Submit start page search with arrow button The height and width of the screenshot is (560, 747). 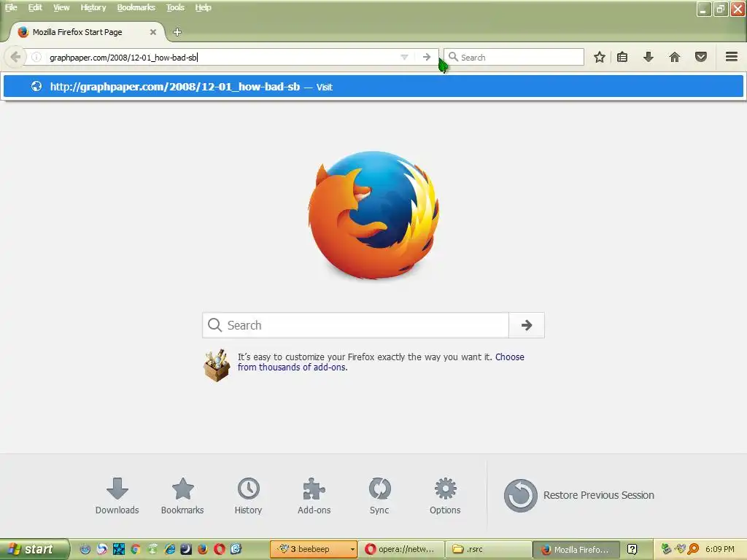tap(527, 325)
